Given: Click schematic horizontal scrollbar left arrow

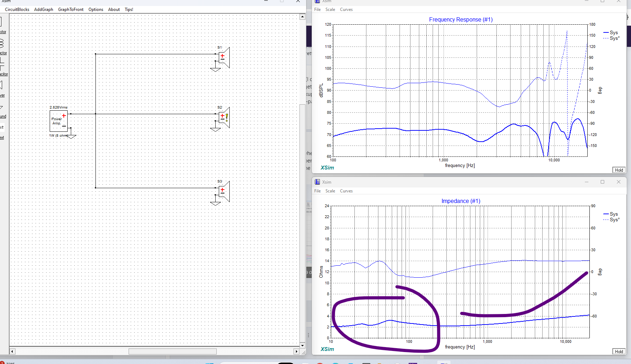Looking at the screenshot, I should pyautogui.click(x=12, y=351).
